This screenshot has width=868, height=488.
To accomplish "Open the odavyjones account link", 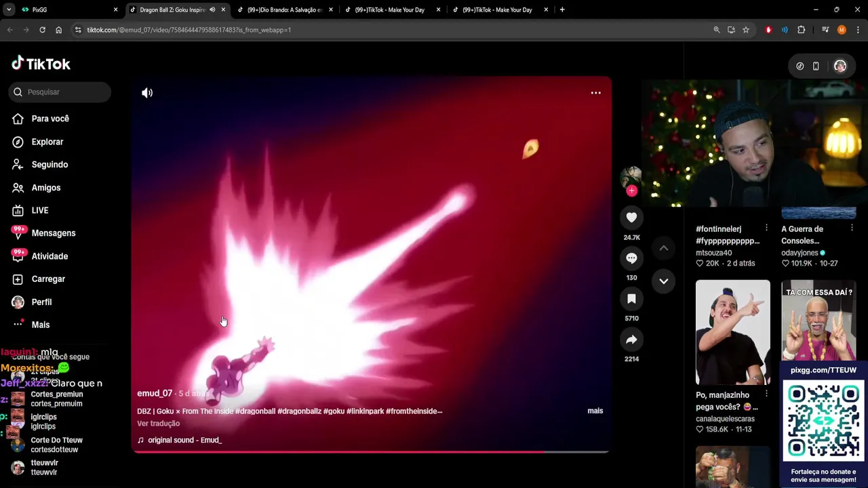I will pos(800,253).
